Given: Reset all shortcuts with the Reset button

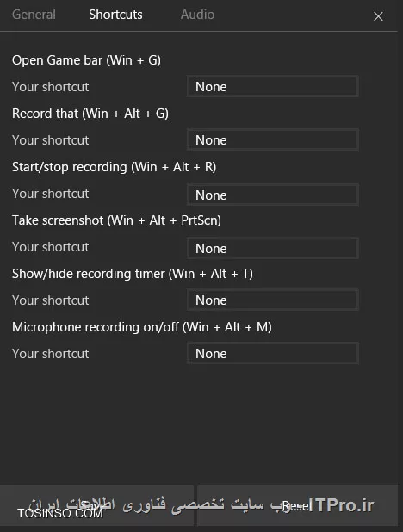Looking at the screenshot, I should point(297,505).
